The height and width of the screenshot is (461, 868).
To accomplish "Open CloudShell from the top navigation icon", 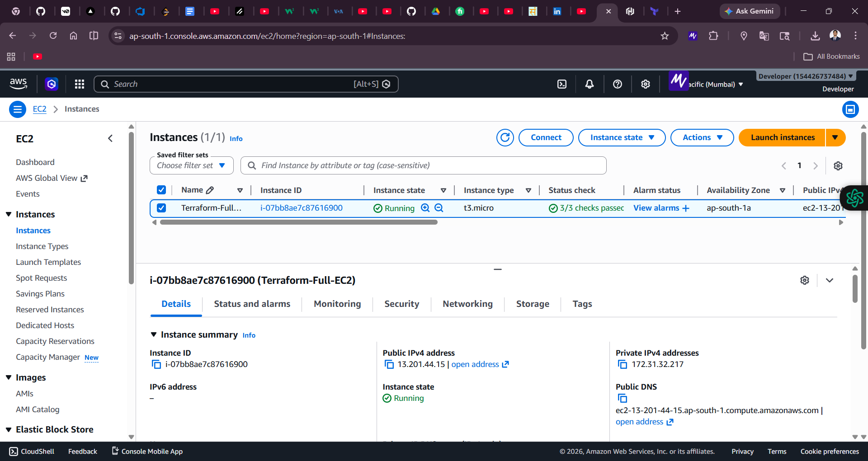I will 562,84.
